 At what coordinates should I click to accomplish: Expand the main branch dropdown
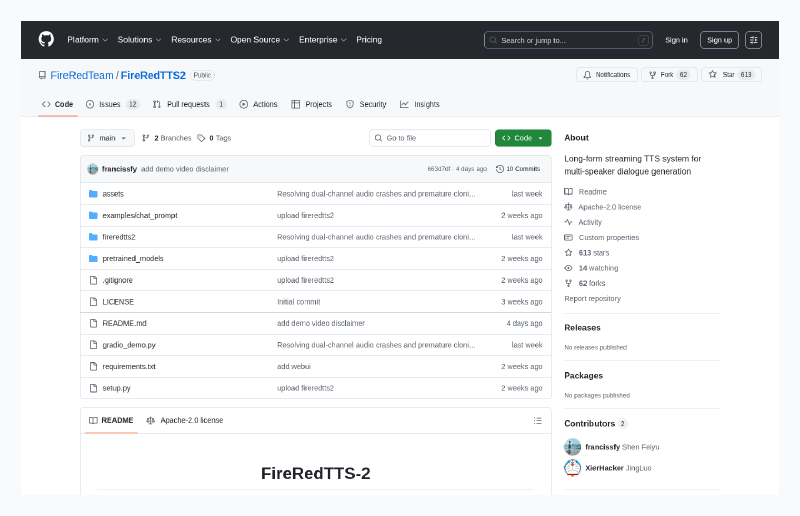[105, 138]
